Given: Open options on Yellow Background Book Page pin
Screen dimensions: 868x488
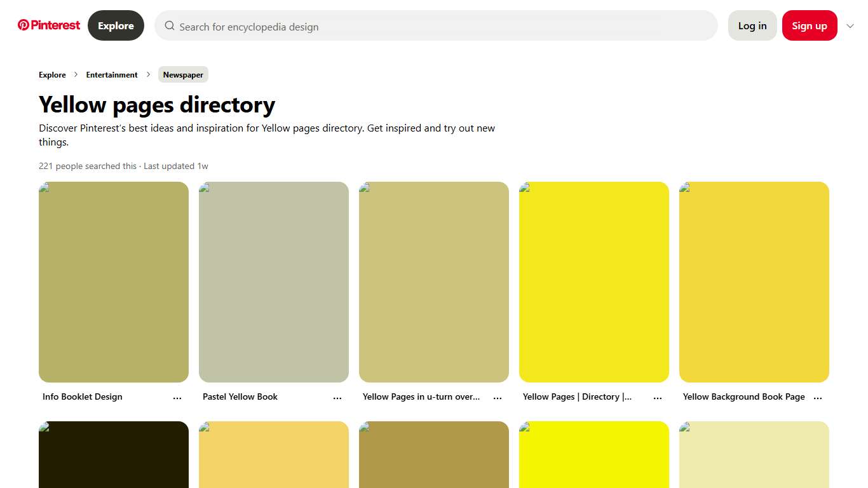Looking at the screenshot, I should coord(818,396).
